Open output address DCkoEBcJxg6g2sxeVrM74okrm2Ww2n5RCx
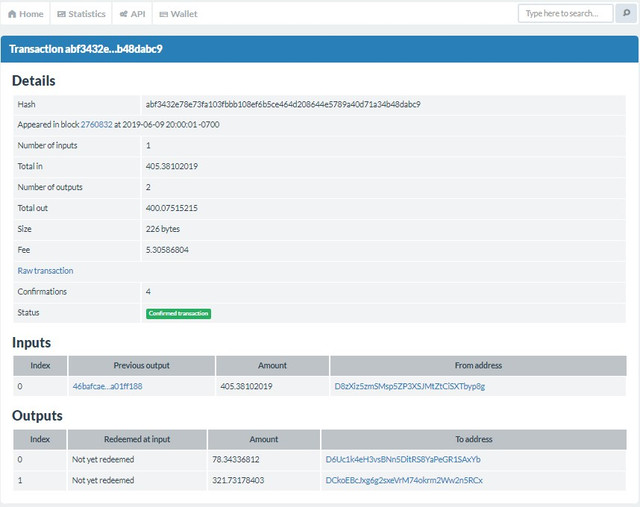Image resolution: width=640 pixels, height=507 pixels. click(x=404, y=480)
